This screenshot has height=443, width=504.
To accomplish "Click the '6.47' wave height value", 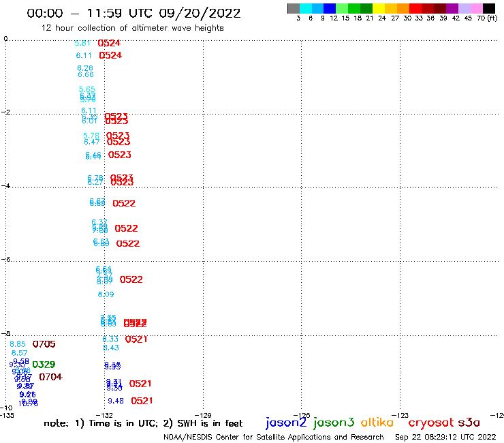I will coord(92,142).
